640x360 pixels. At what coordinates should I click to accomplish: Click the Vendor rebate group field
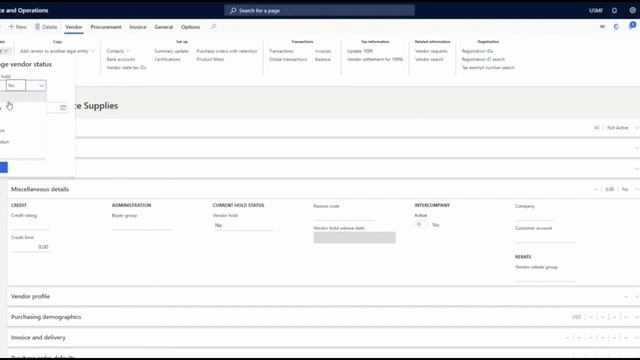(x=545, y=276)
